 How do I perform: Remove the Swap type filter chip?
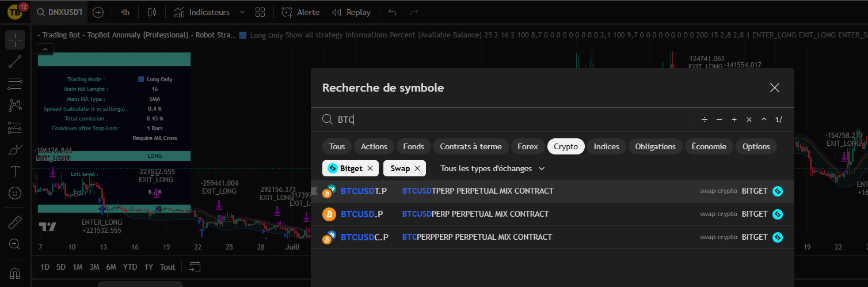point(417,168)
